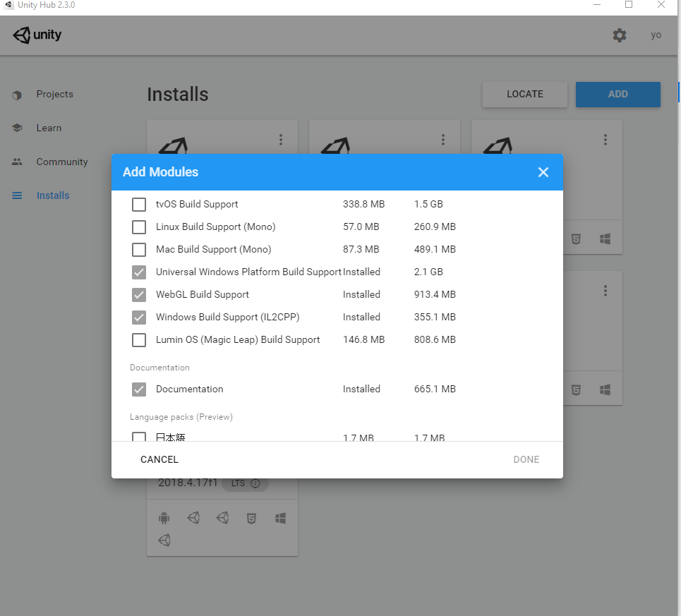This screenshot has width=681, height=616.
Task: Click the Installs list icon
Action: click(x=17, y=195)
